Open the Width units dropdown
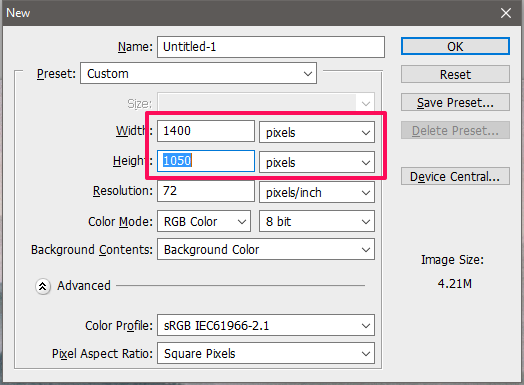This screenshot has width=524, height=385. point(317,132)
